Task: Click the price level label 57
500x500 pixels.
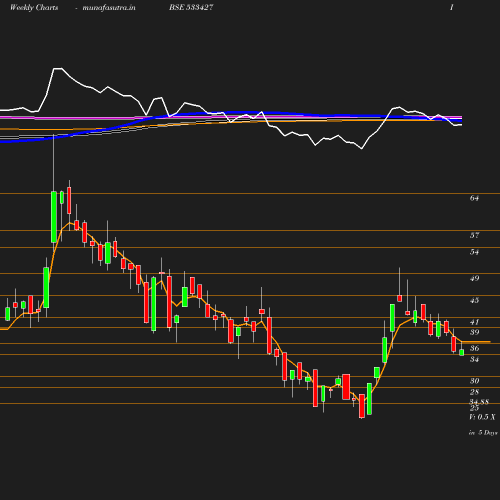Action: click(474, 235)
